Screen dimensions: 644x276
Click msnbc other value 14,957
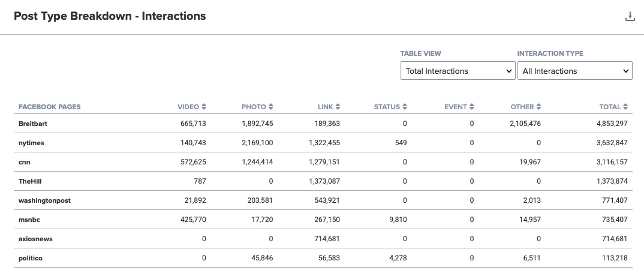(x=530, y=220)
